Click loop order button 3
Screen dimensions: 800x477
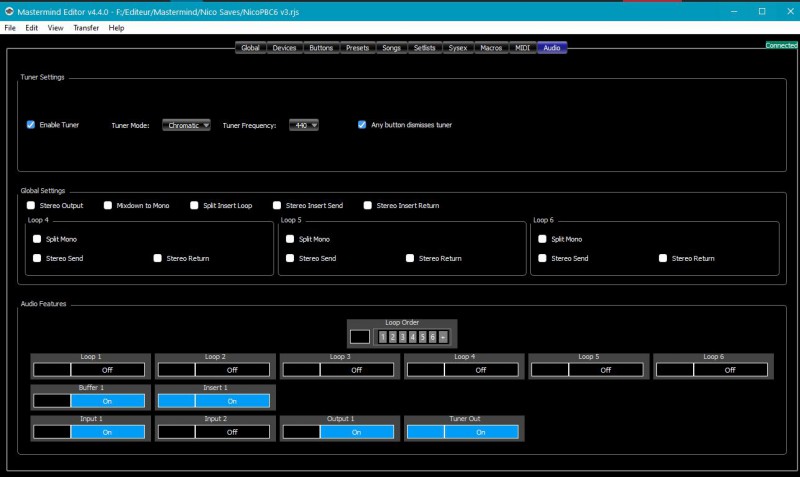[403, 337]
